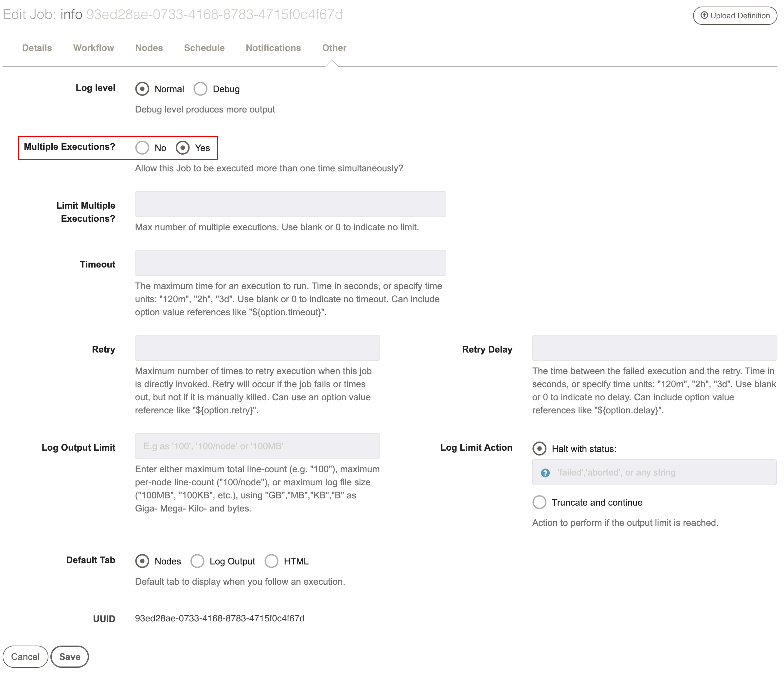Click the help question-mark icon in status field
784x675 pixels.
click(545, 473)
